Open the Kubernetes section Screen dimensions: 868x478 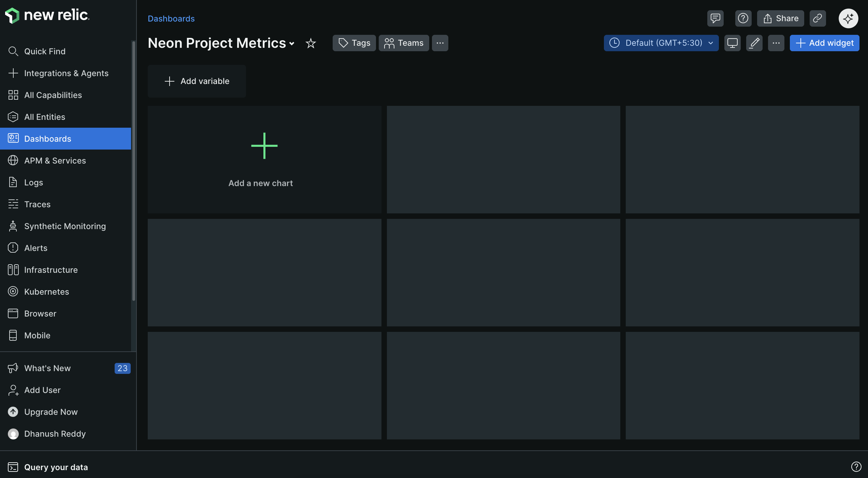click(x=46, y=292)
